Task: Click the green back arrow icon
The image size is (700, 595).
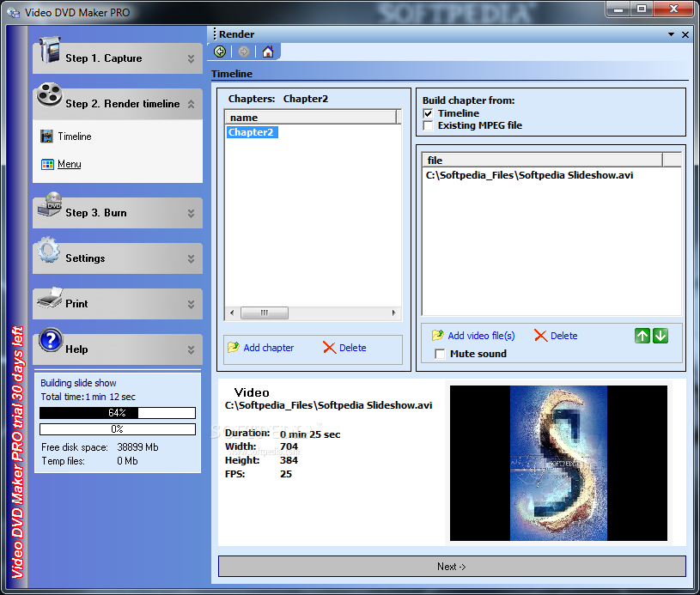Action: click(x=220, y=52)
